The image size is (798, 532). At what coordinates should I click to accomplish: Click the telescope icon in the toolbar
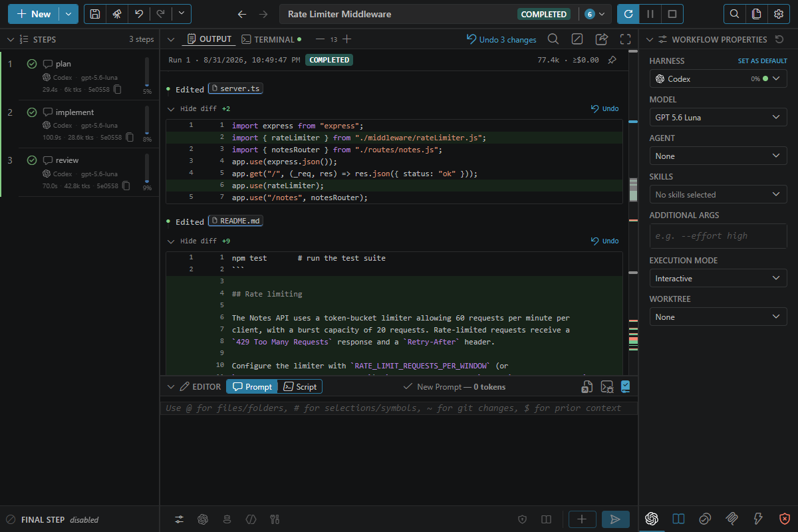pos(116,14)
